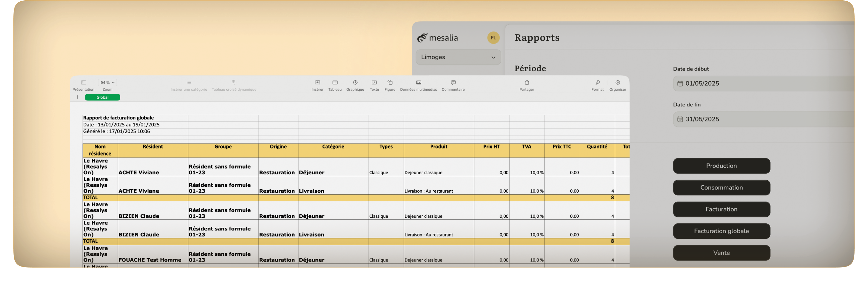Add a Commentaire via toolbar icon
The image size is (868, 301).
(453, 83)
